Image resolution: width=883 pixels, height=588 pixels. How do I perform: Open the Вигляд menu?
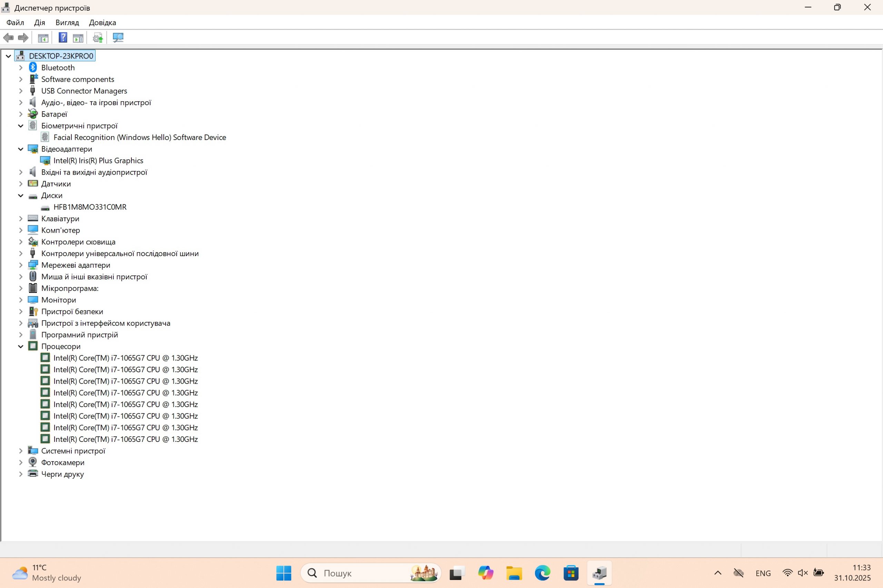67,22
